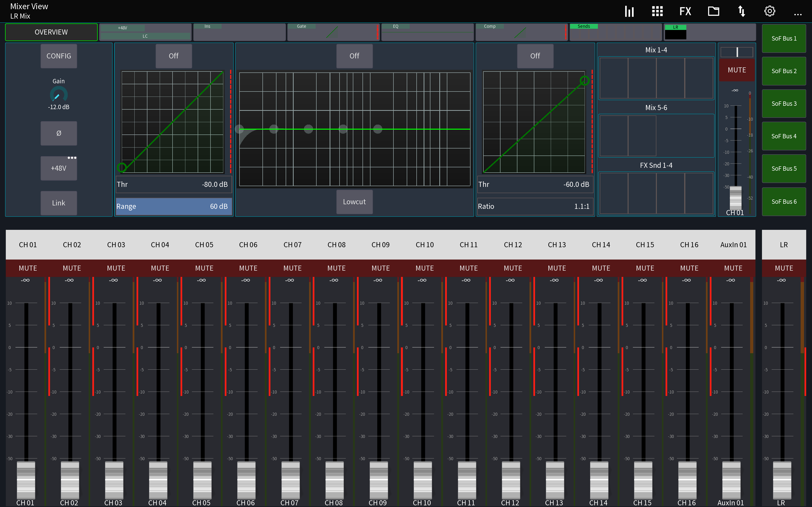Switch to the Sends strip section
The width and height of the screenshot is (812, 507).
616,32
